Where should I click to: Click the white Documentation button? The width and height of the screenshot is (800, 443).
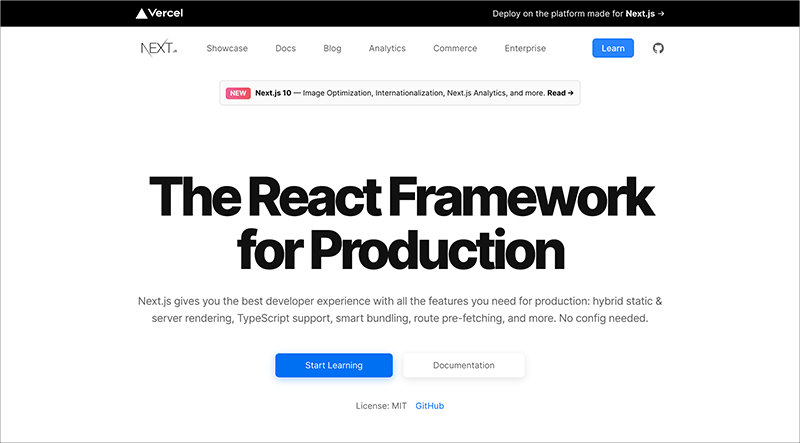coord(463,365)
